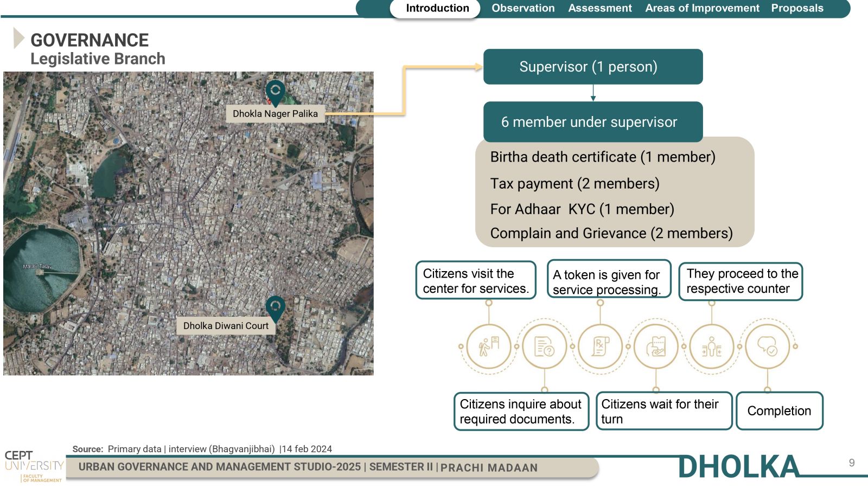Image resolution: width=868 pixels, height=488 pixels.
Task: Switch to the Observation tab
Action: [523, 8]
